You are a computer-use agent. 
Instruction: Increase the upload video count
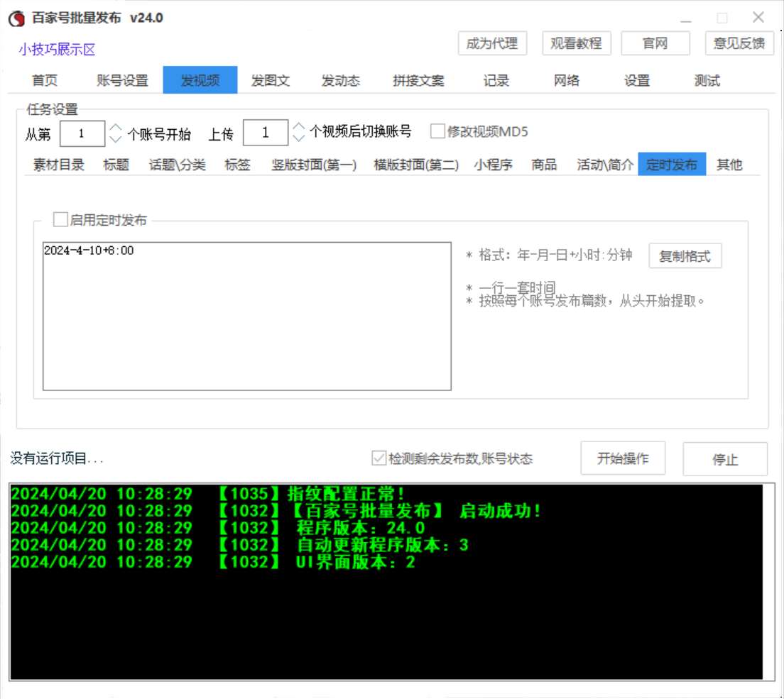(298, 126)
